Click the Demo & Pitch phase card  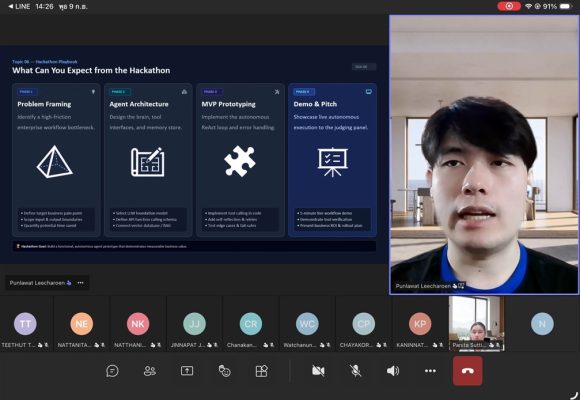[332, 159]
